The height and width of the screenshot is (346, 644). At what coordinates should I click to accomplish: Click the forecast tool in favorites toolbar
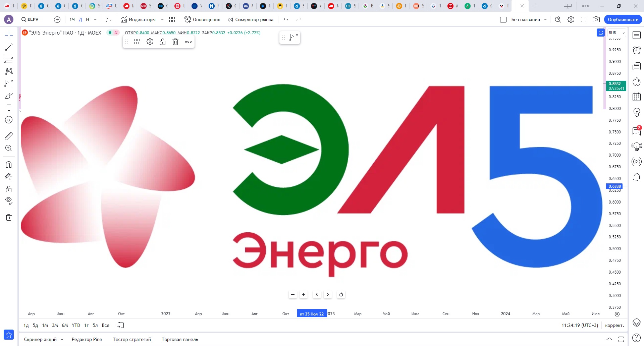(x=293, y=37)
